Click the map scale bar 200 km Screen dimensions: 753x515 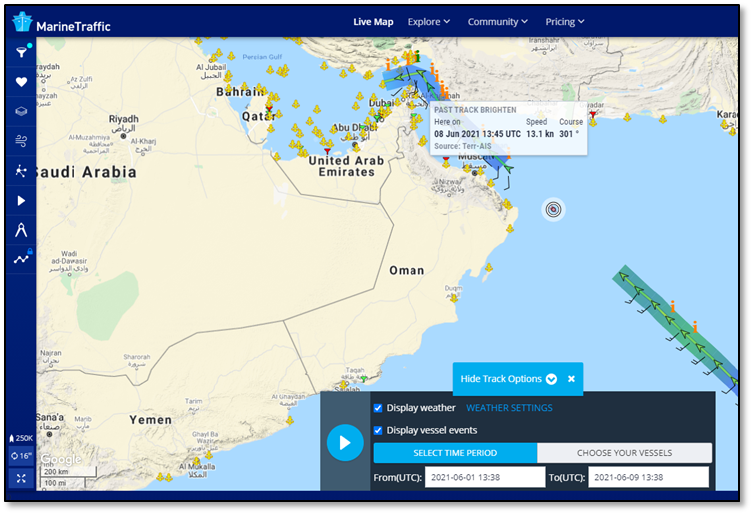point(67,472)
